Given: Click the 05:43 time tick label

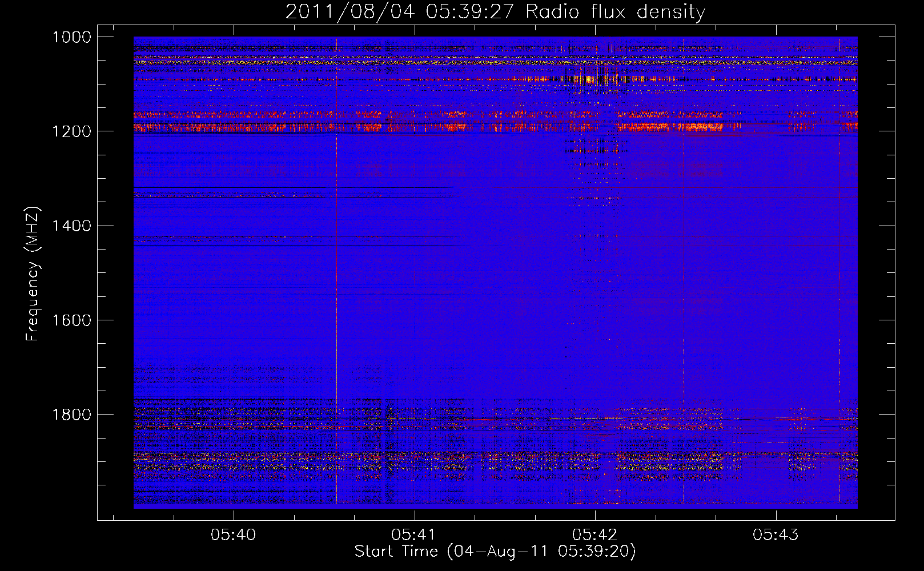Looking at the screenshot, I should tap(775, 535).
